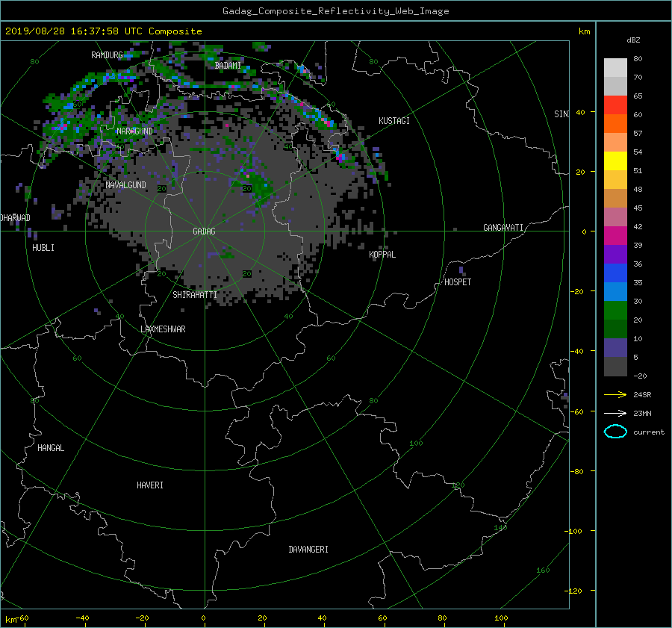
Task: Click the HOSPET town label
Action: click(458, 282)
